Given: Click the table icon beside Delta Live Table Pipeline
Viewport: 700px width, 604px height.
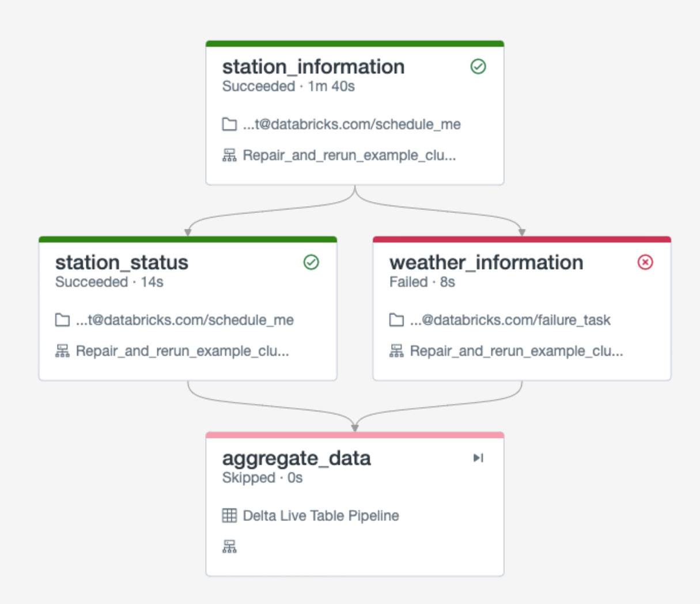Looking at the screenshot, I should pyautogui.click(x=229, y=515).
